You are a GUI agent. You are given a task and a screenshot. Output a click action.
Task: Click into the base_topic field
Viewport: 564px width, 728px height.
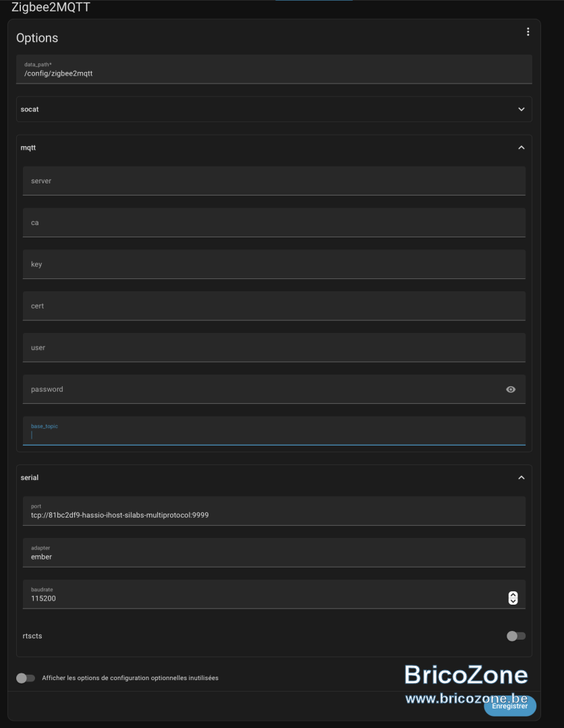pyautogui.click(x=274, y=431)
